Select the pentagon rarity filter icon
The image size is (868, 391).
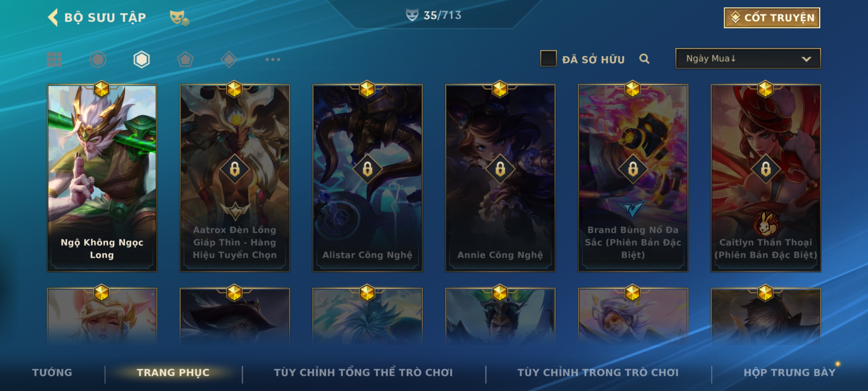pos(185,59)
